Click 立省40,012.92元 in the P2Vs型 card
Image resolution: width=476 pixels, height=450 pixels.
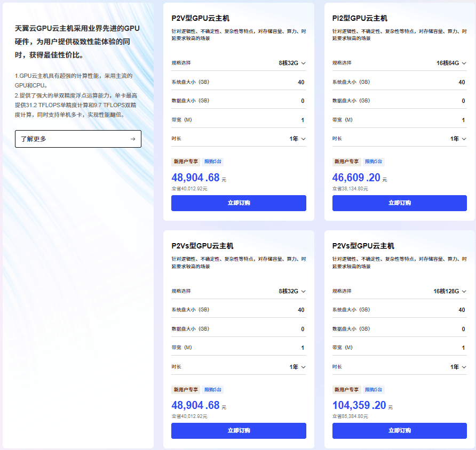pos(189,416)
